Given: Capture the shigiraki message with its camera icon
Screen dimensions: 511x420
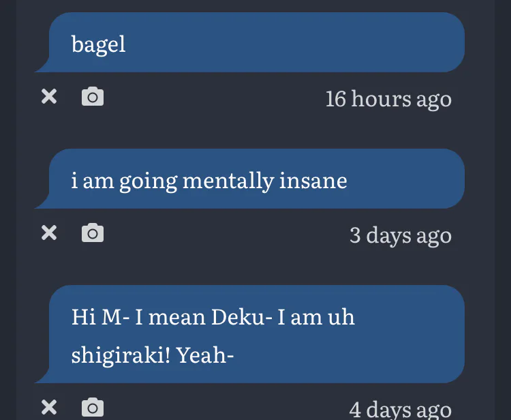Looking at the screenshot, I should coord(93,408).
